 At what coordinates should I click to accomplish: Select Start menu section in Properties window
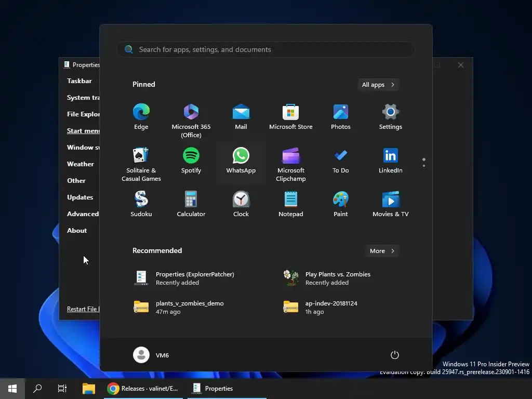point(83,130)
